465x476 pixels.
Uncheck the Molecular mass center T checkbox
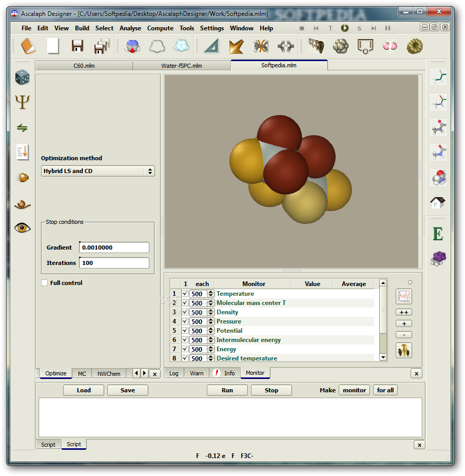[x=185, y=302]
